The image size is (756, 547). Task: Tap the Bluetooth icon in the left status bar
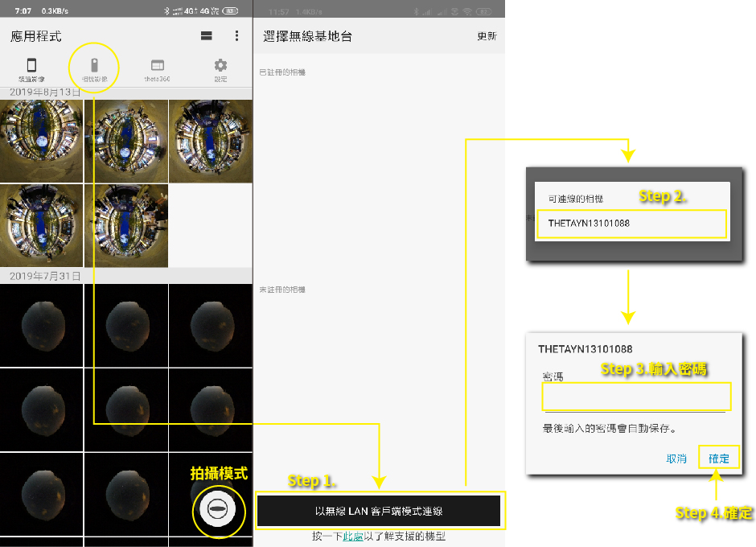[166, 11]
